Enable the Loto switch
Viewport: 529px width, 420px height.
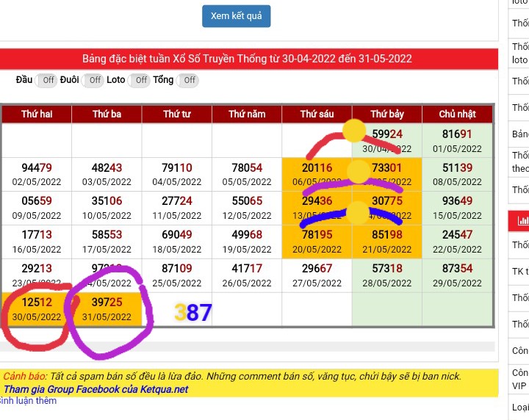[x=140, y=80]
